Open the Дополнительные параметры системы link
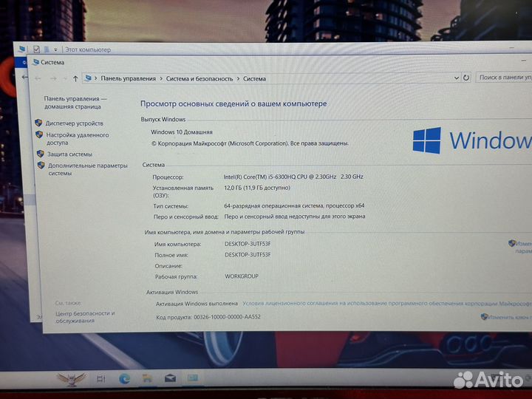 (87, 169)
